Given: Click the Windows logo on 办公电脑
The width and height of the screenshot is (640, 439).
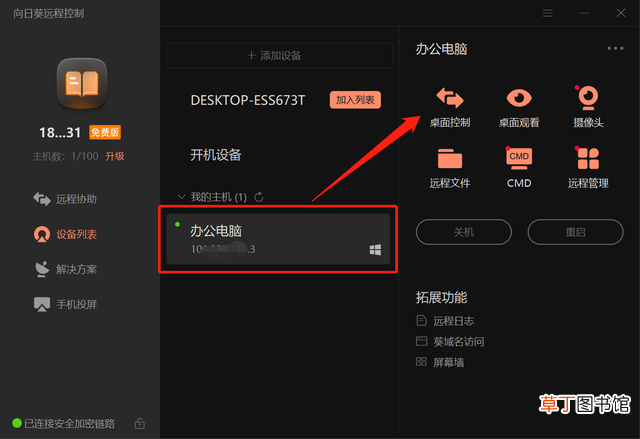Looking at the screenshot, I should click(x=375, y=250).
